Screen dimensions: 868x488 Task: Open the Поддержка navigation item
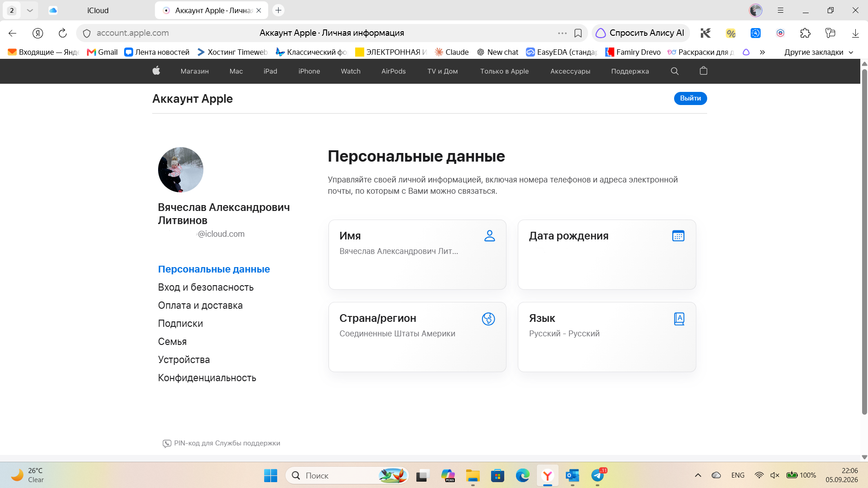click(630, 71)
